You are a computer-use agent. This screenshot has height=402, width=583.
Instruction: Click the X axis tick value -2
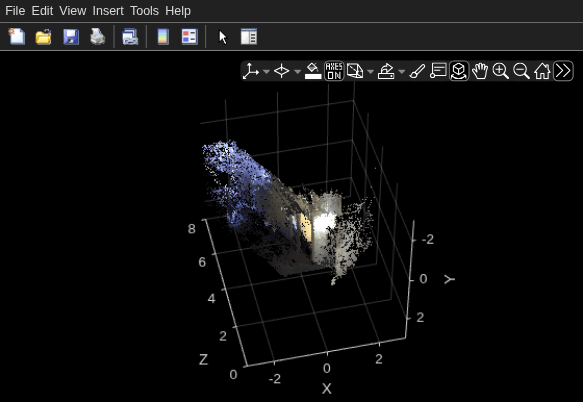[x=274, y=379]
